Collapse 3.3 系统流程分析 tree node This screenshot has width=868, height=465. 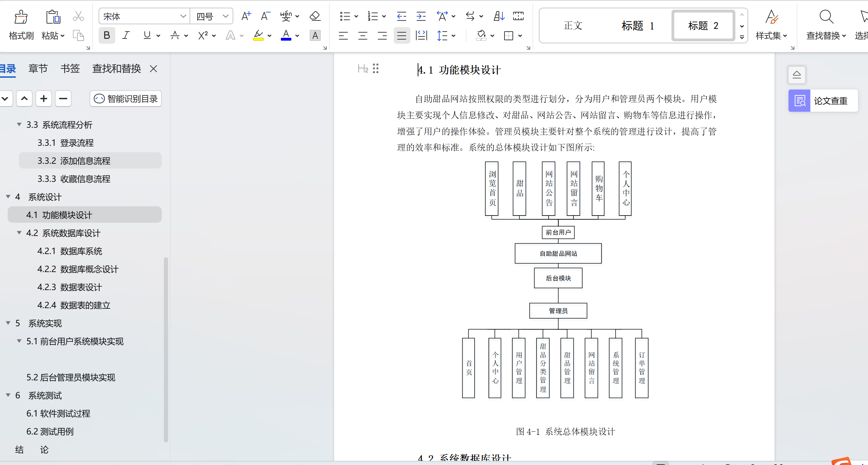coord(19,124)
